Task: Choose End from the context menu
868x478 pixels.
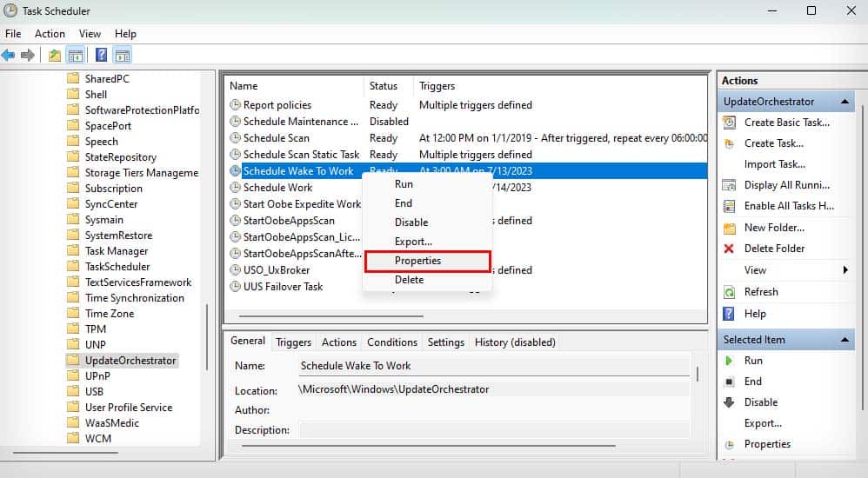Action: (427, 203)
